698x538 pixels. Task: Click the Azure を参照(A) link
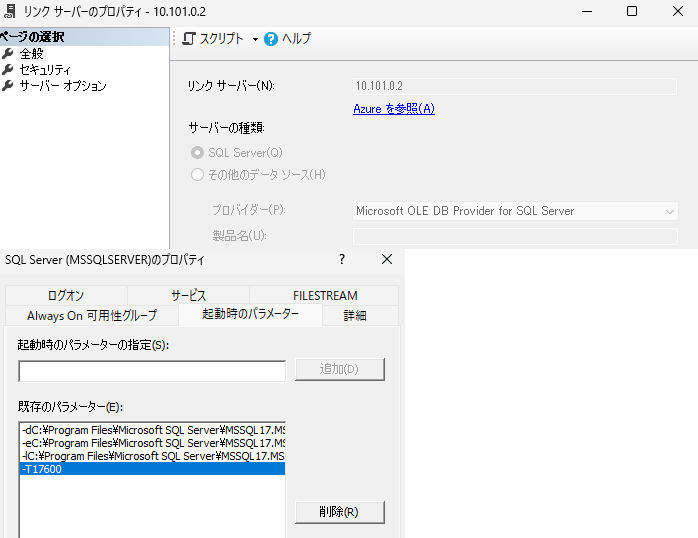(394, 109)
